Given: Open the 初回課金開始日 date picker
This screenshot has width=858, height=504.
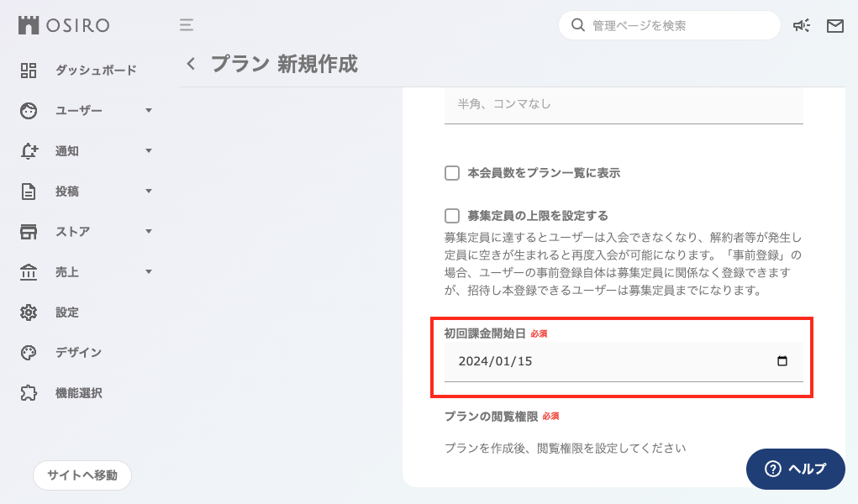Looking at the screenshot, I should pyautogui.click(x=782, y=361).
